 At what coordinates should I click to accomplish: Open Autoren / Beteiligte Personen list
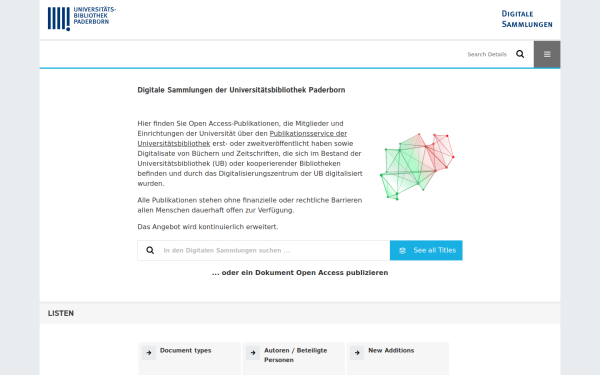[x=295, y=355]
